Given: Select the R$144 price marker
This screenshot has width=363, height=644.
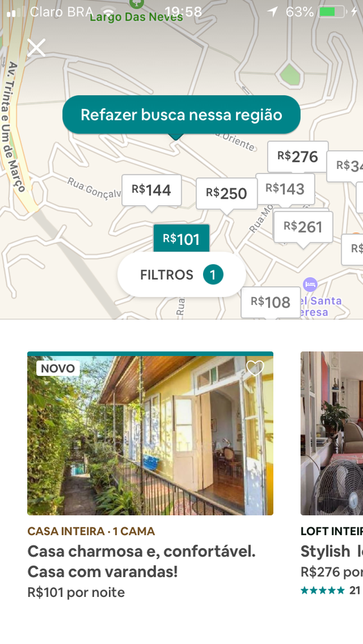Looking at the screenshot, I should pyautogui.click(x=152, y=190).
